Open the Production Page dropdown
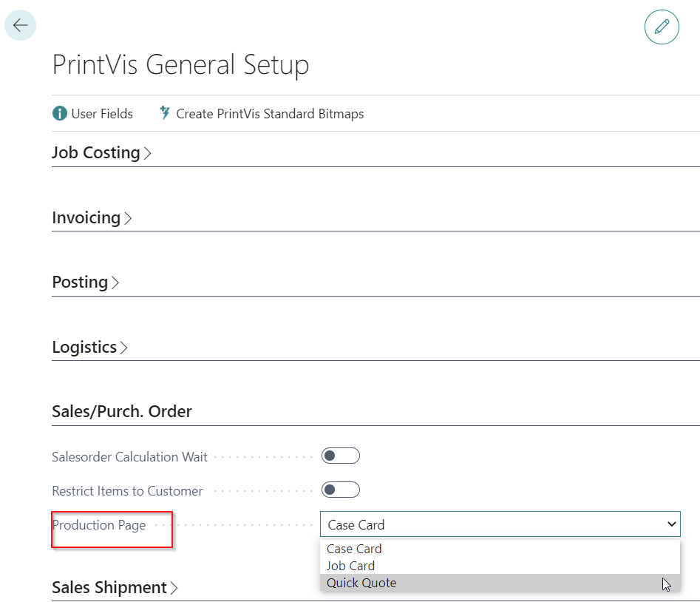 [x=500, y=524]
